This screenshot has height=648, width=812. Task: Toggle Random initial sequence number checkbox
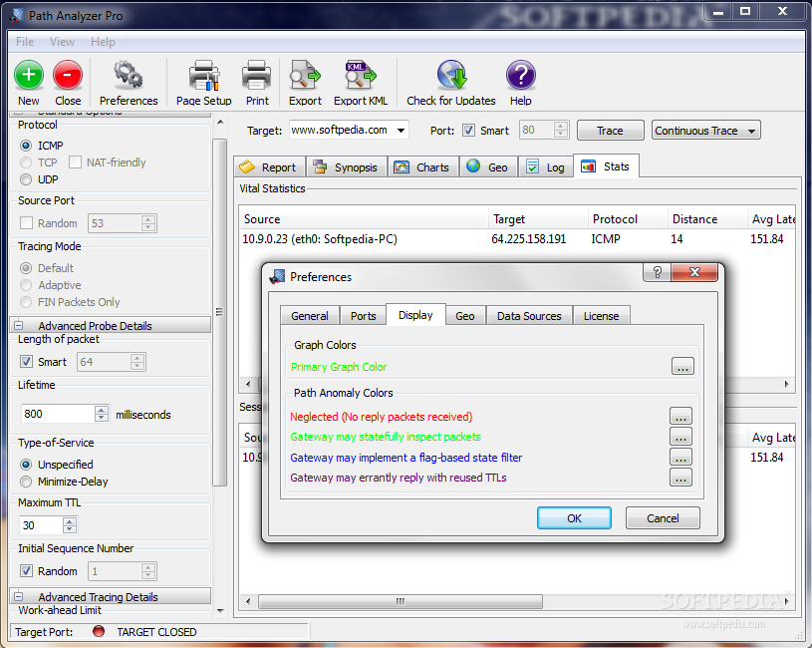pos(26,571)
